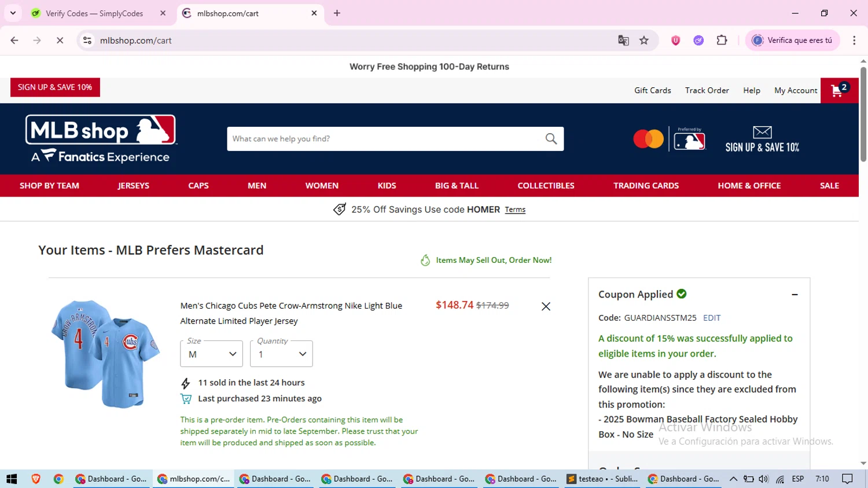The width and height of the screenshot is (868, 488).
Task: Click the translate page icon
Action: tap(623, 41)
